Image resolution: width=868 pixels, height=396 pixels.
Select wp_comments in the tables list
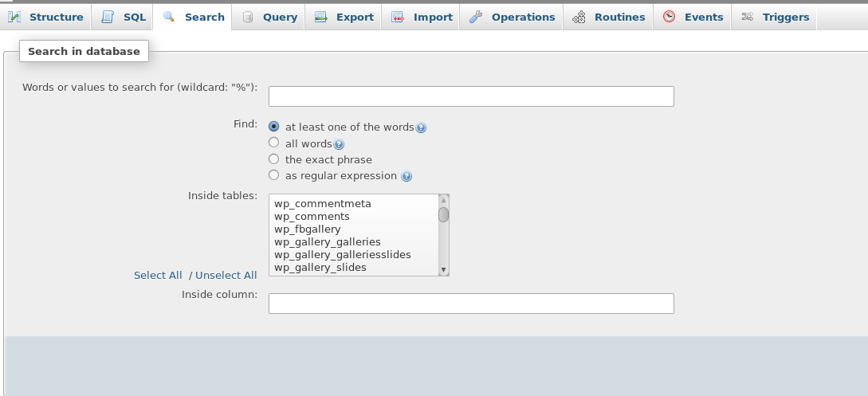pyautogui.click(x=312, y=217)
